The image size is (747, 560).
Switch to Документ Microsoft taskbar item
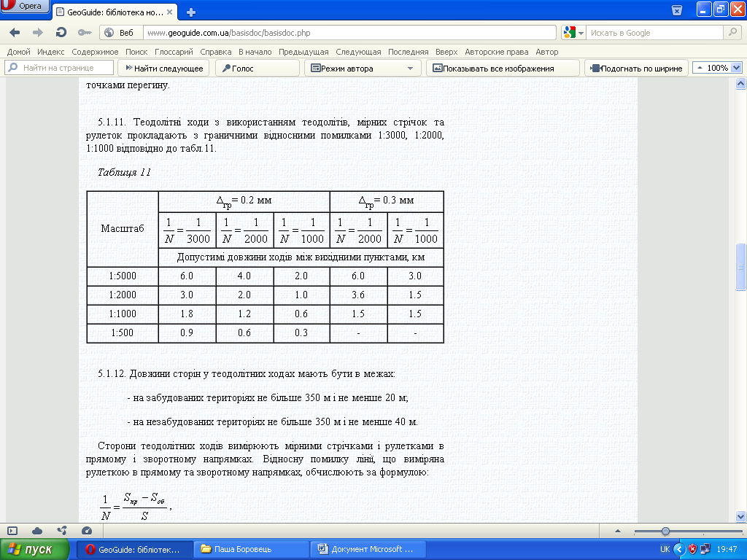(367, 550)
